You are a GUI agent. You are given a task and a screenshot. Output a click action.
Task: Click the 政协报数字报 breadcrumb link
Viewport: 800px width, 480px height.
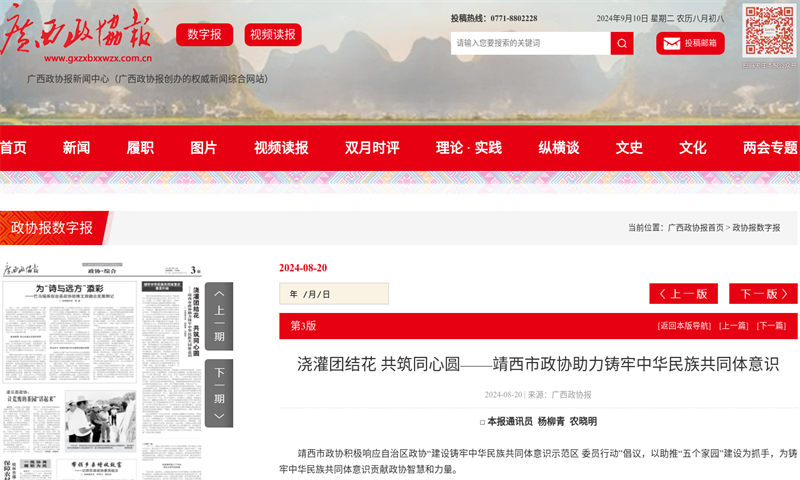756,228
